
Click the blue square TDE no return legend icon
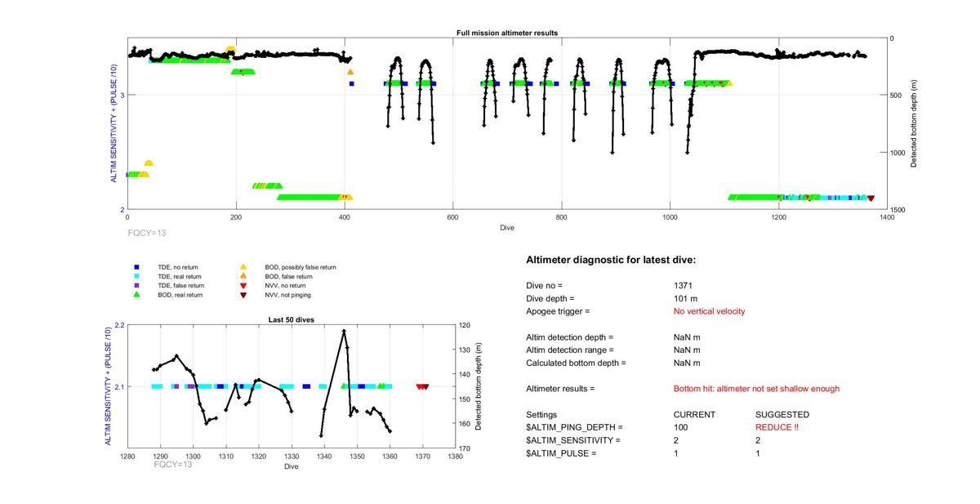(136, 267)
